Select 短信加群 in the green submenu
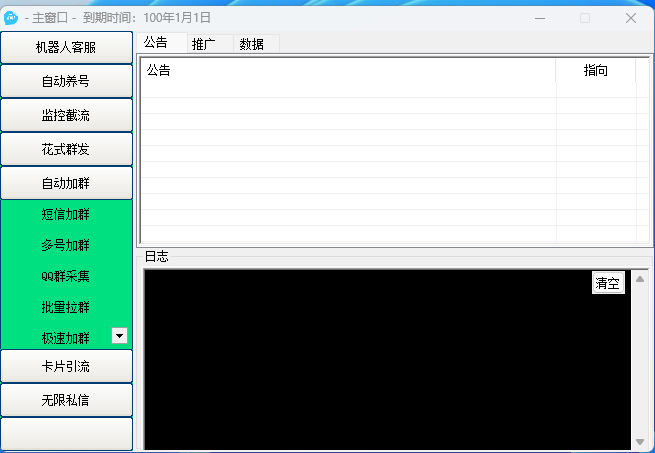The width and height of the screenshot is (655, 453). 66,214
